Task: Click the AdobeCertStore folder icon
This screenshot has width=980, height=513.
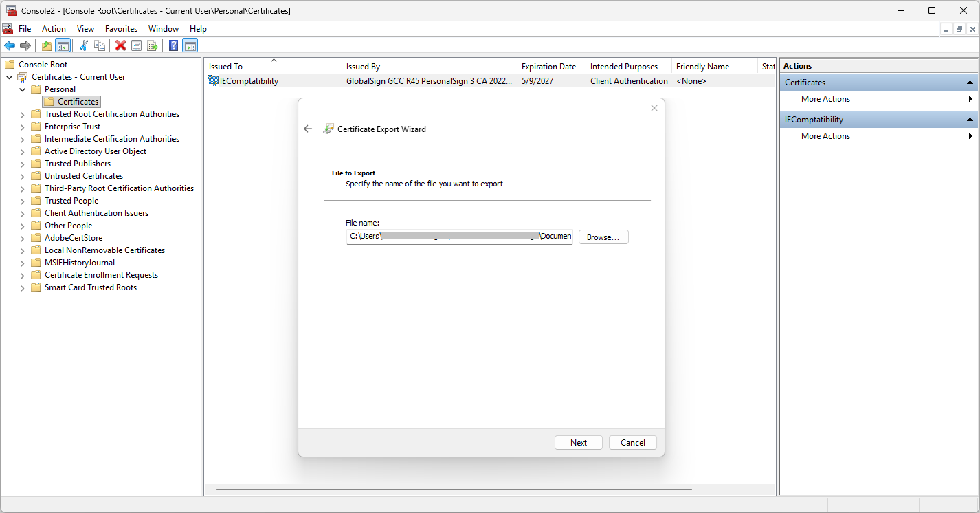Action: click(x=36, y=238)
